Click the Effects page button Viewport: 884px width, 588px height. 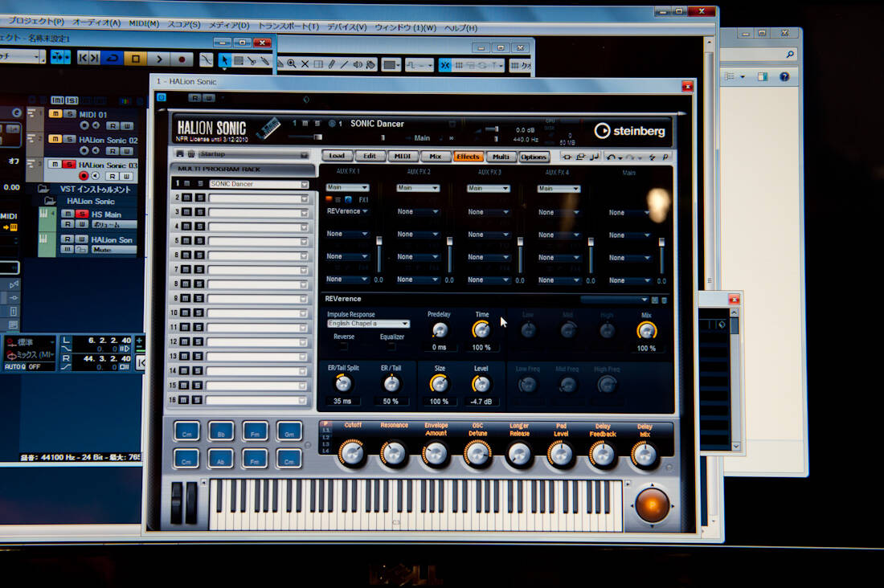click(468, 157)
